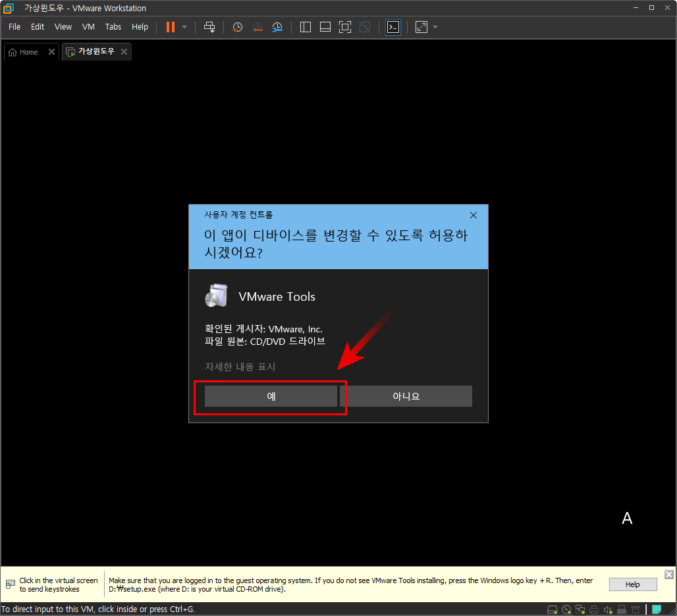Revert VM to previous snapshot icon
677x616 pixels.
(x=257, y=27)
